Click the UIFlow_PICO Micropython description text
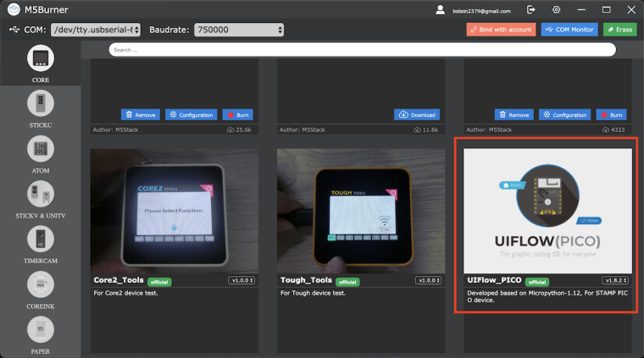Image resolution: width=644 pixels, height=358 pixels. coord(547,296)
